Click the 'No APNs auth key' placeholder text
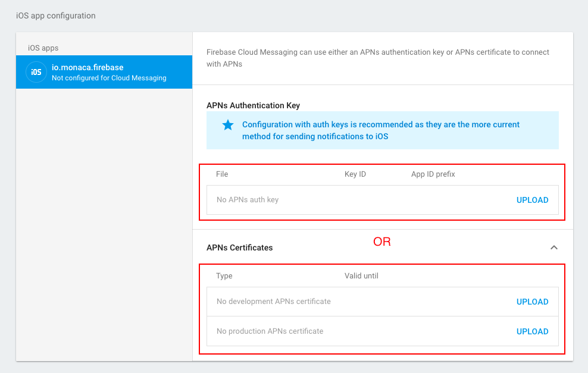The image size is (588, 373). (x=248, y=200)
